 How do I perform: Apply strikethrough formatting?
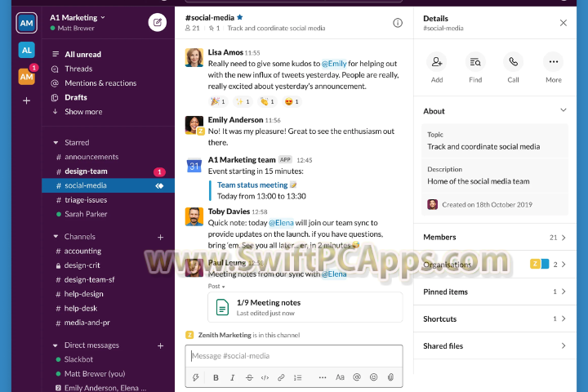(249, 377)
